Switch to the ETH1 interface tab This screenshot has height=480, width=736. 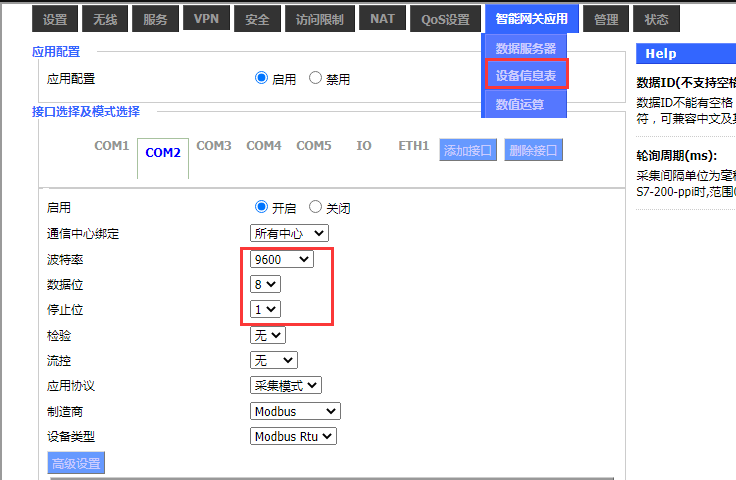pyautogui.click(x=414, y=146)
